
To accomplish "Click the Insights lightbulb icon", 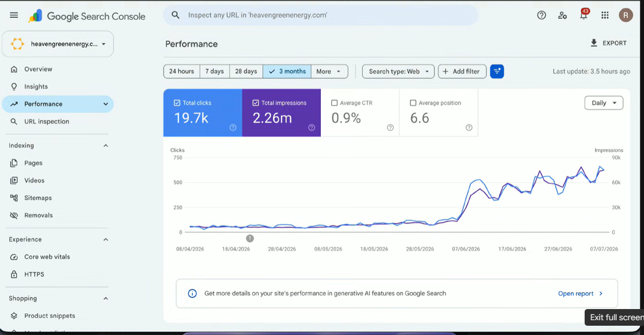I will [14, 87].
